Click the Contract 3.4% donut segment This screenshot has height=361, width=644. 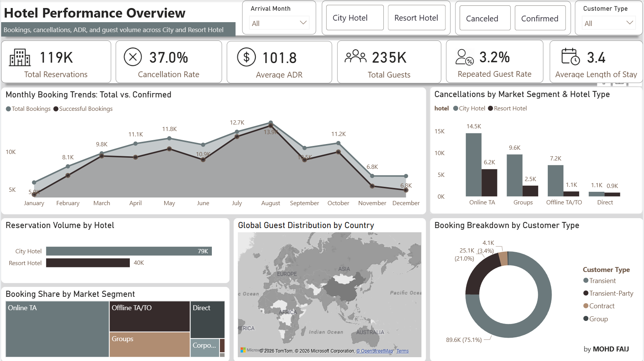(x=504, y=258)
